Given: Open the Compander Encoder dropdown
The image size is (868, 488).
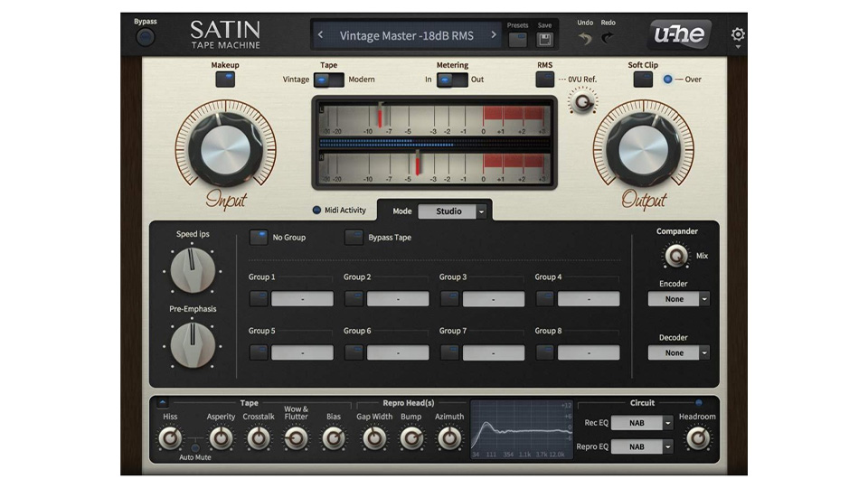Looking at the screenshot, I should [678, 299].
